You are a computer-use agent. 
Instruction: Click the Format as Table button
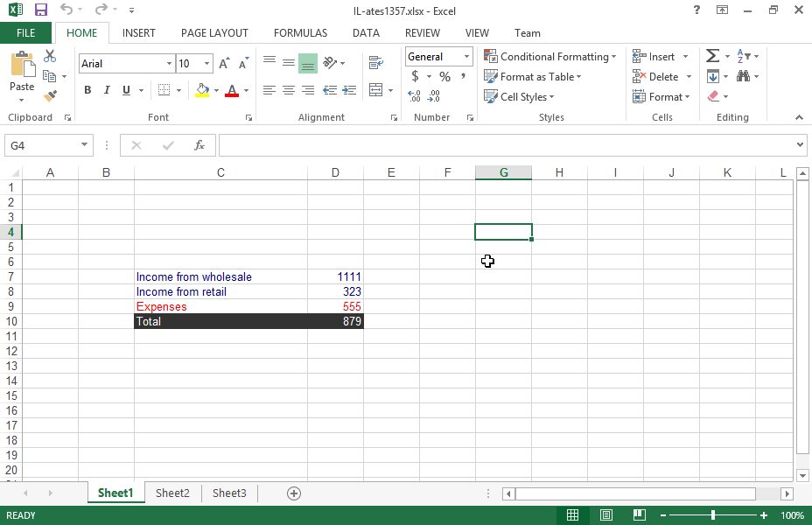(533, 77)
